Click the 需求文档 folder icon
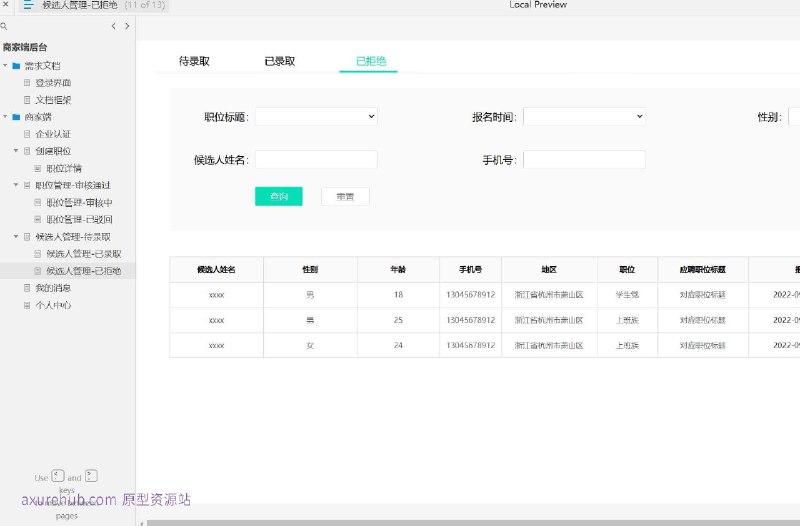The image size is (800, 526). (16, 66)
